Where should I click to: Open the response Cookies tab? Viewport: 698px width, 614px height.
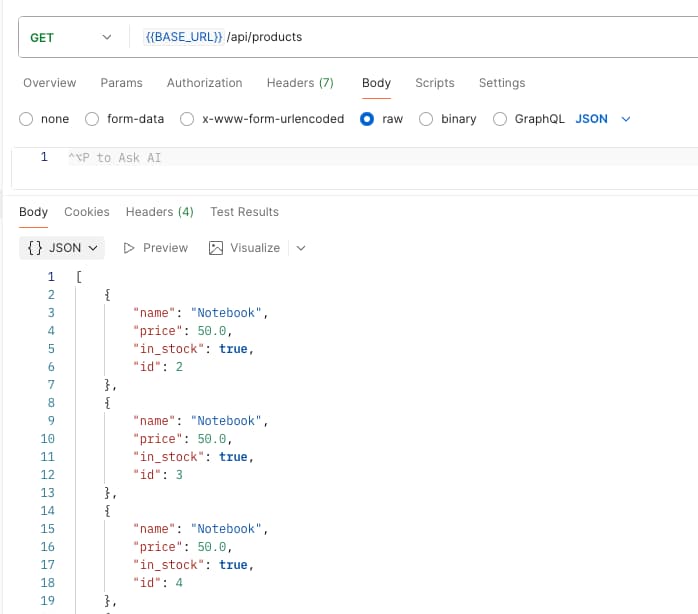click(x=87, y=212)
